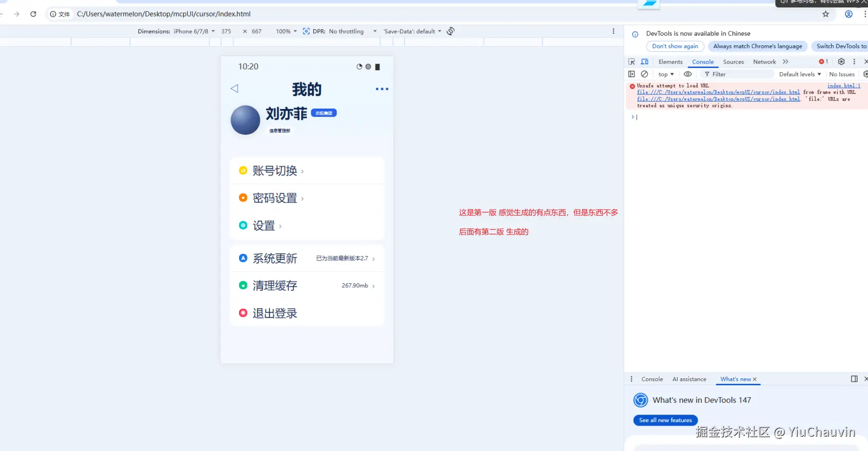The width and height of the screenshot is (868, 451).
Task: Click the No Issues indicator
Action: (x=842, y=74)
